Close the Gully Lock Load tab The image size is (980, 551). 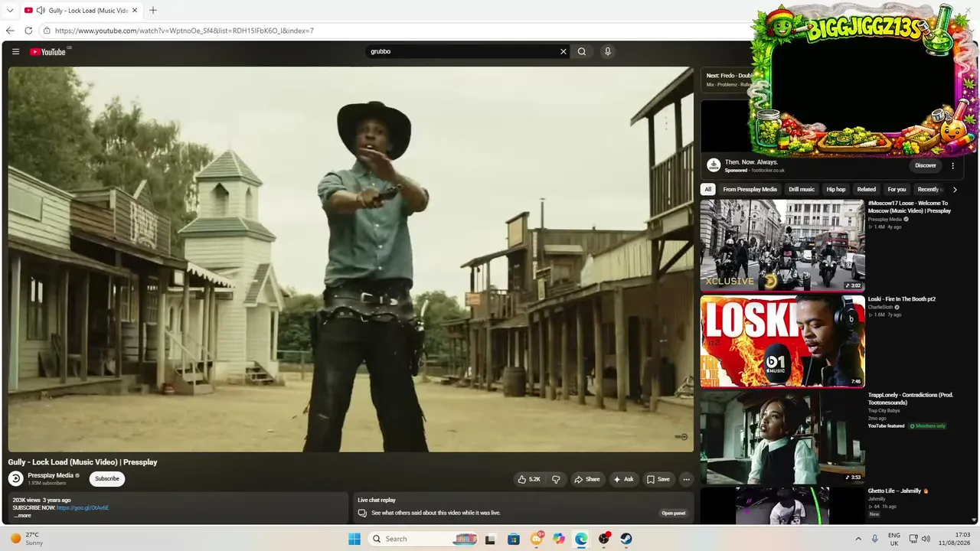tap(135, 11)
